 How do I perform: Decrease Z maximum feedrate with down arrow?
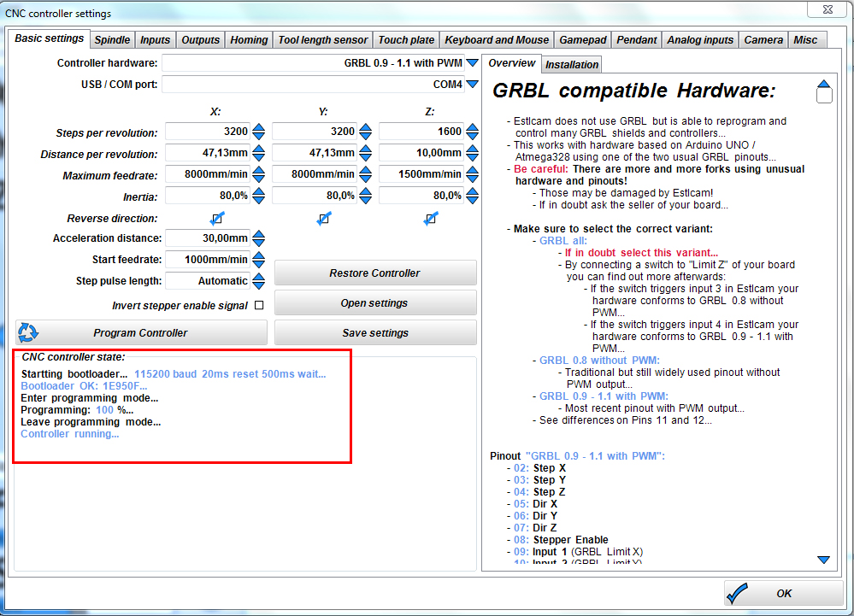pyautogui.click(x=472, y=179)
